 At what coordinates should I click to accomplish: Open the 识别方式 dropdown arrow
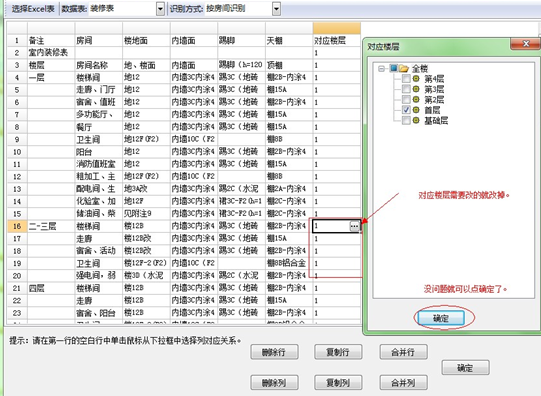tap(276, 9)
